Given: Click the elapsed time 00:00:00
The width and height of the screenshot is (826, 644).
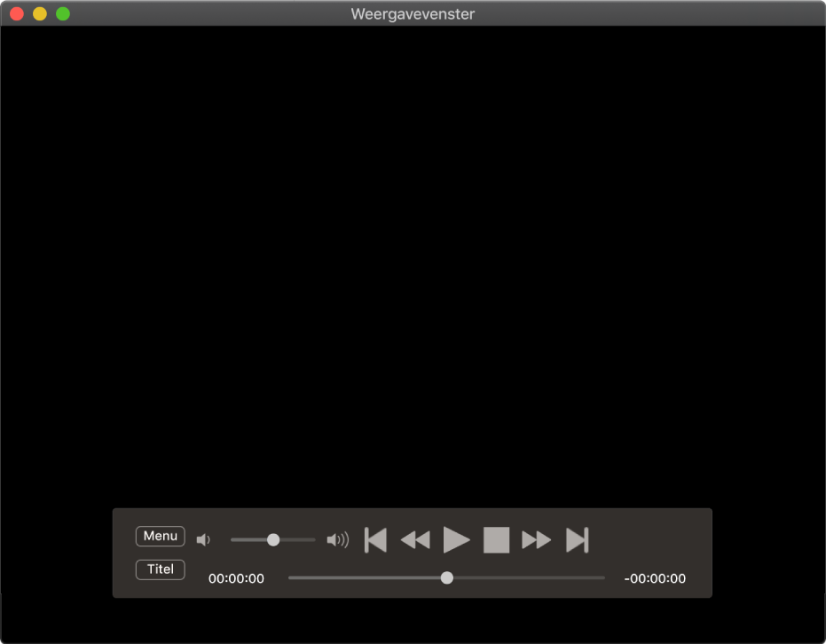Looking at the screenshot, I should click(x=236, y=578).
